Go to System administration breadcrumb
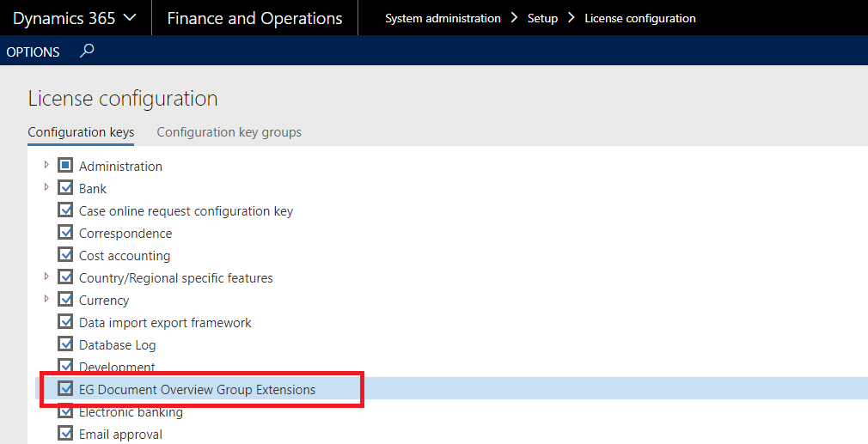 (x=443, y=18)
